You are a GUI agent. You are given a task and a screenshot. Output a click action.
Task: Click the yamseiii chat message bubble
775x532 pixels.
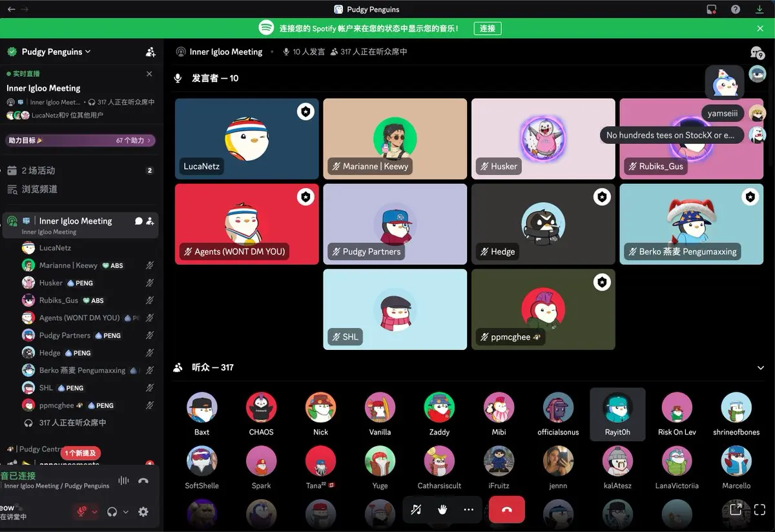[723, 114]
